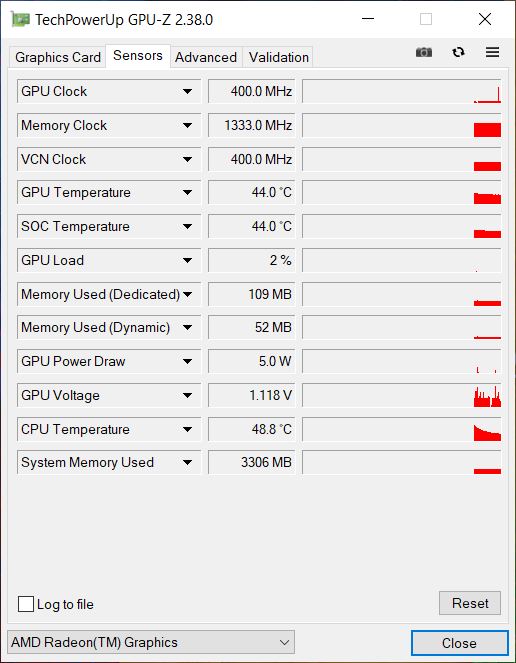The width and height of the screenshot is (516, 663).
Task: Click the CPU Temperature graph
Action: [x=402, y=429]
